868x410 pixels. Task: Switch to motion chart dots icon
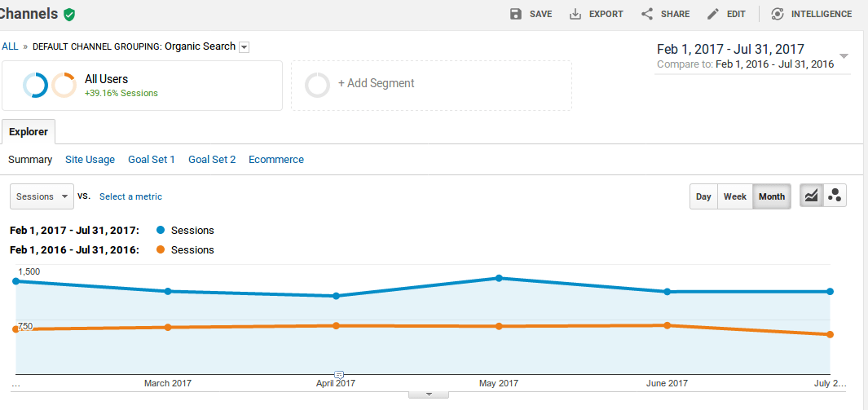click(835, 196)
